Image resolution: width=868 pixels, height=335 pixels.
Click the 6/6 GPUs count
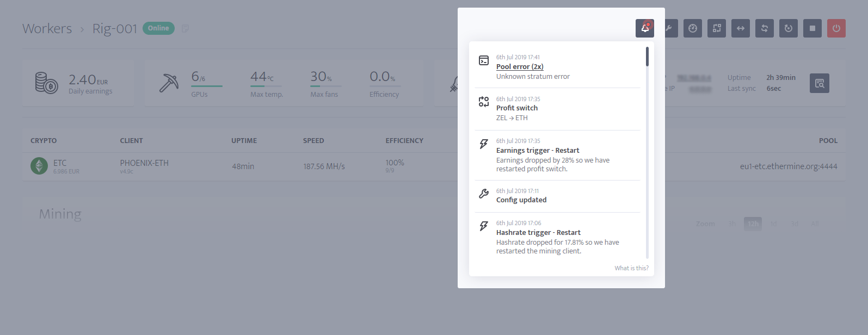[x=198, y=77]
